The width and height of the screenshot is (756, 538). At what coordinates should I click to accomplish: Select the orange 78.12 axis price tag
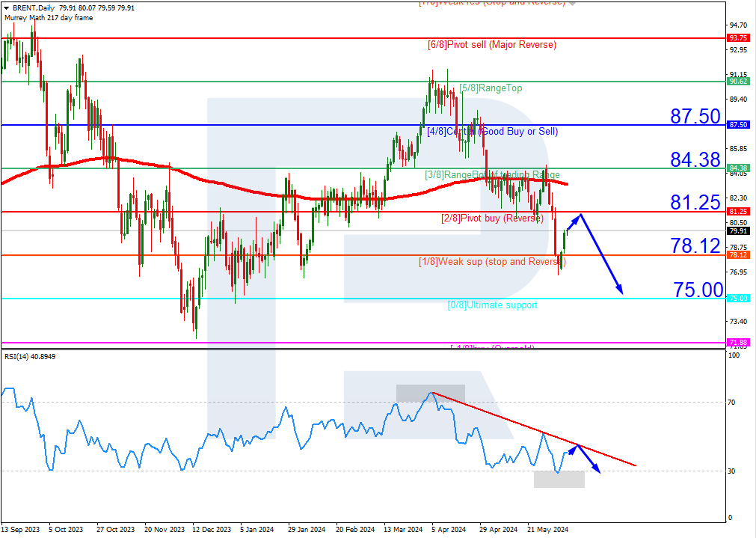coord(738,255)
